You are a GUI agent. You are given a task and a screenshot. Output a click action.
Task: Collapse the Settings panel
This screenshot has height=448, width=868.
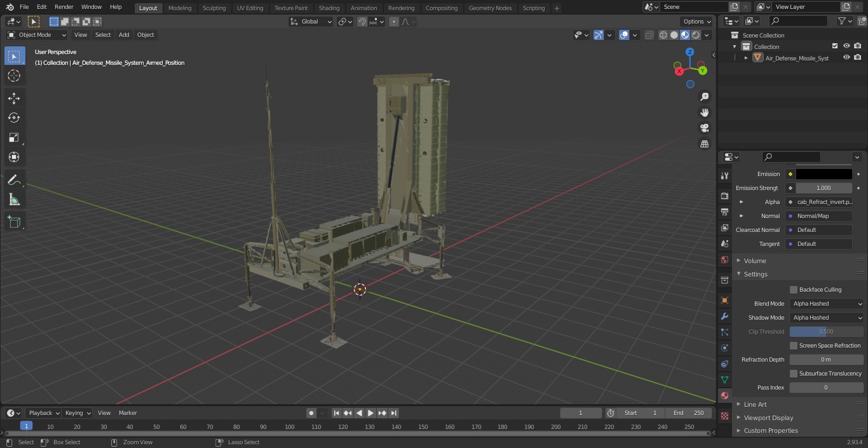point(756,274)
